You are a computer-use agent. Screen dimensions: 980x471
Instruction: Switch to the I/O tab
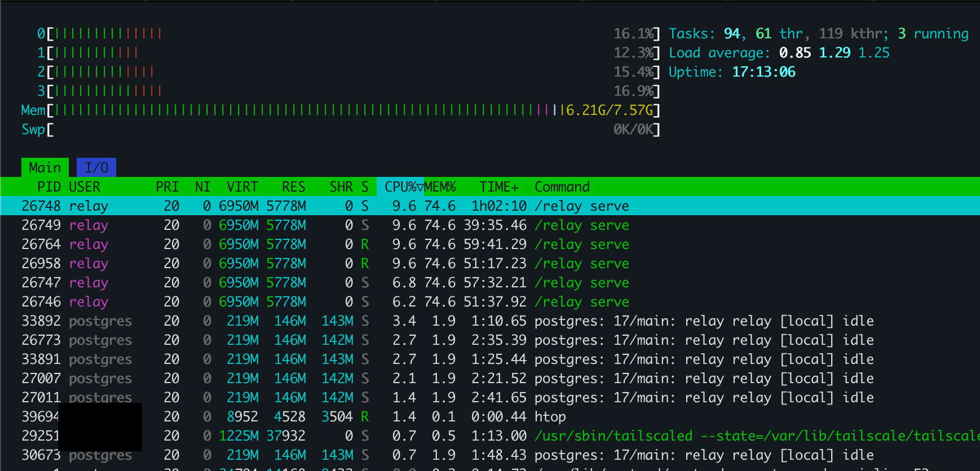[x=96, y=167]
